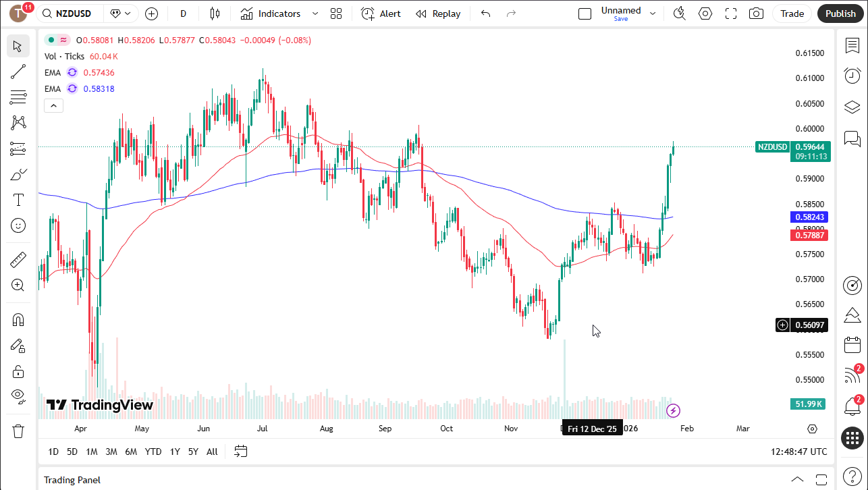Viewport: 868px width, 490px height.
Task: Open the news feed icon
Action: click(x=852, y=376)
